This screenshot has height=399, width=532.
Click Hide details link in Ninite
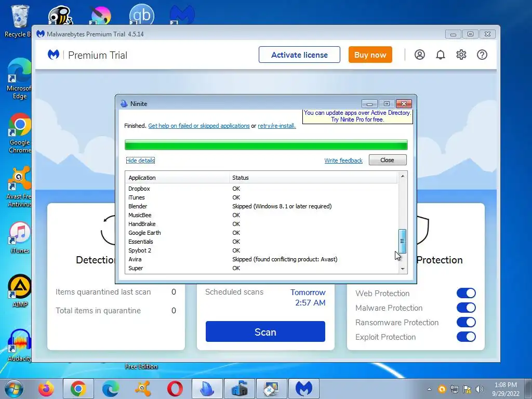click(140, 160)
